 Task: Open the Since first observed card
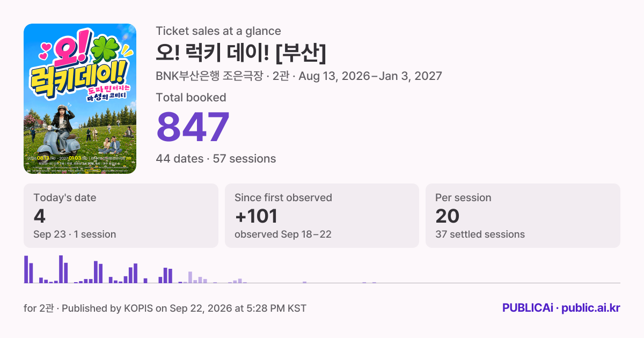click(322, 216)
